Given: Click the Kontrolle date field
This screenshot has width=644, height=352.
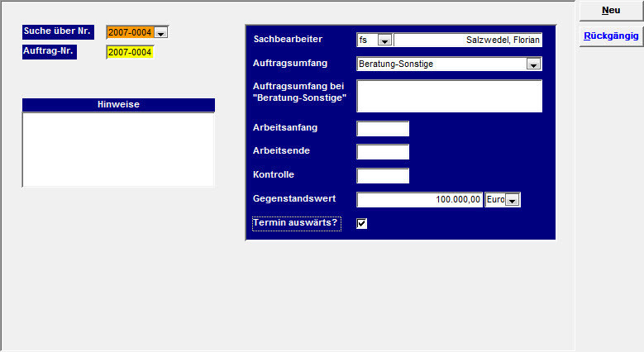Looking at the screenshot, I should (x=383, y=176).
